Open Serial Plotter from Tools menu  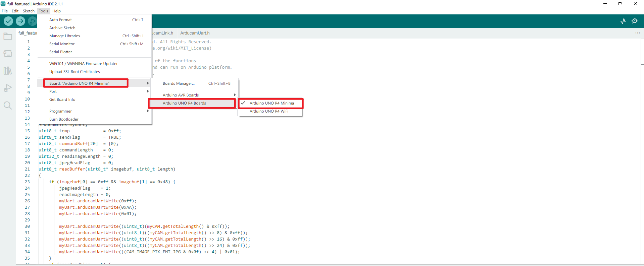pos(95,52)
